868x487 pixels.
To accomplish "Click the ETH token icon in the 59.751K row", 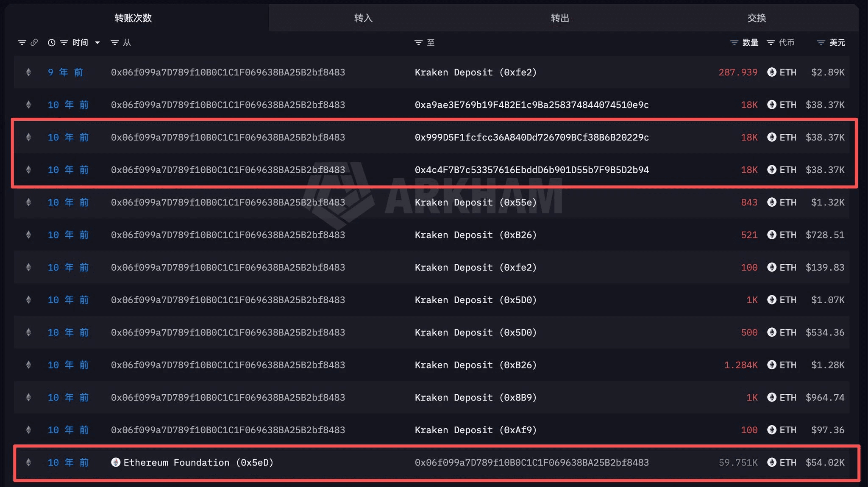I will 772,462.
